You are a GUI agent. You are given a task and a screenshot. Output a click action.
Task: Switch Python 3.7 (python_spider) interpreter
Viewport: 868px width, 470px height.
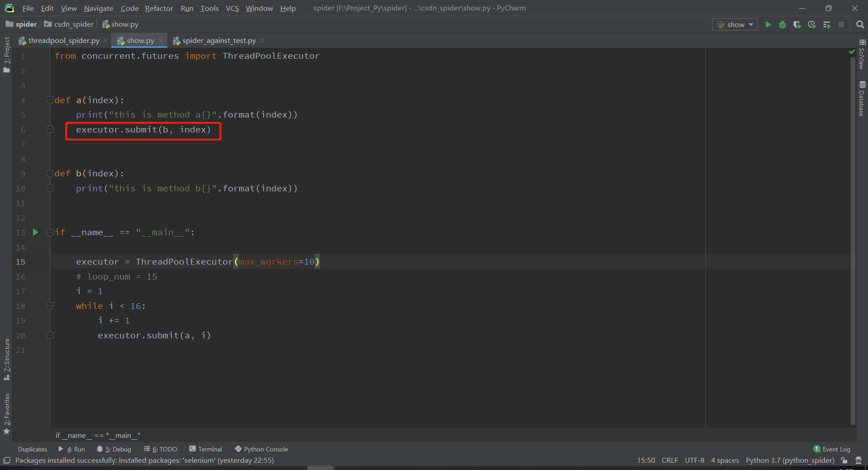790,461
